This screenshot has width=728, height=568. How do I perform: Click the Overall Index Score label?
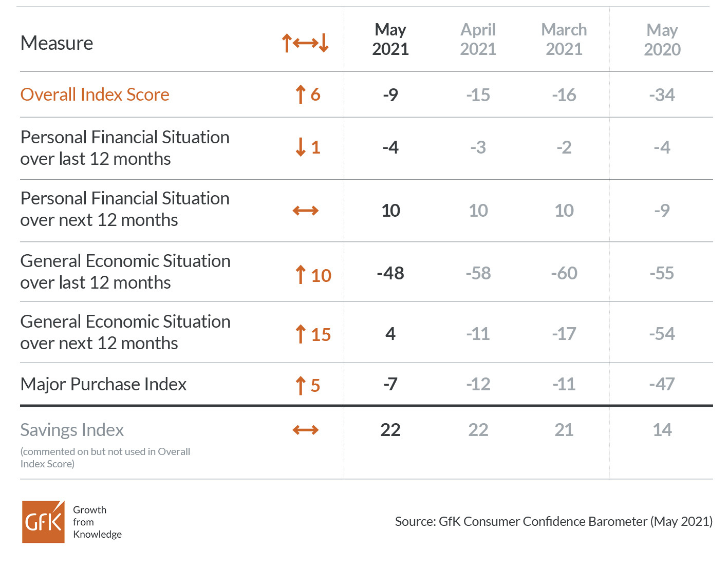pos(95,94)
